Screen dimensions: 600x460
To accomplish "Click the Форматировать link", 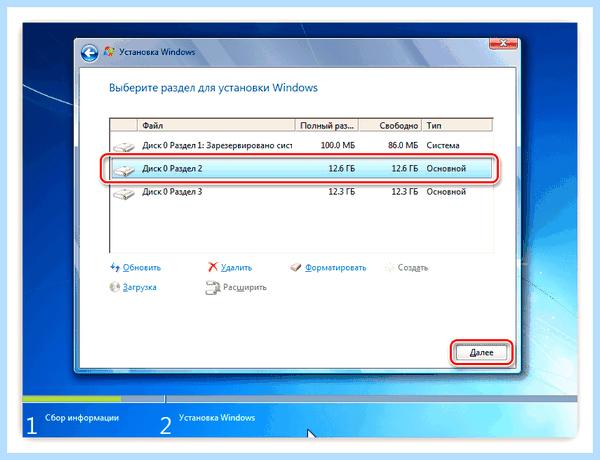I will point(335,268).
